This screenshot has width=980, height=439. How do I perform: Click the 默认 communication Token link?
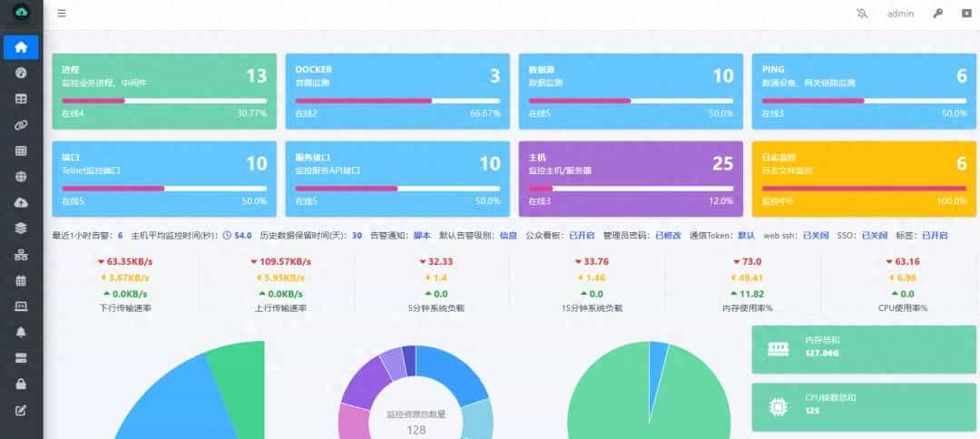(746, 236)
